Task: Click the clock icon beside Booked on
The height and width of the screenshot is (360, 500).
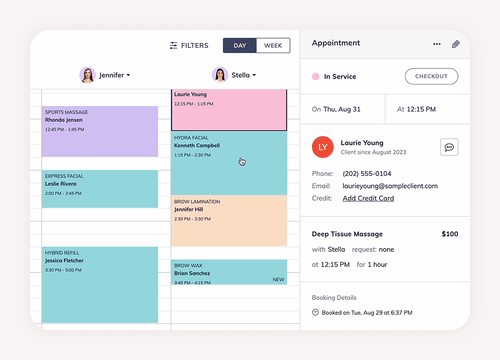Action: coord(315,312)
